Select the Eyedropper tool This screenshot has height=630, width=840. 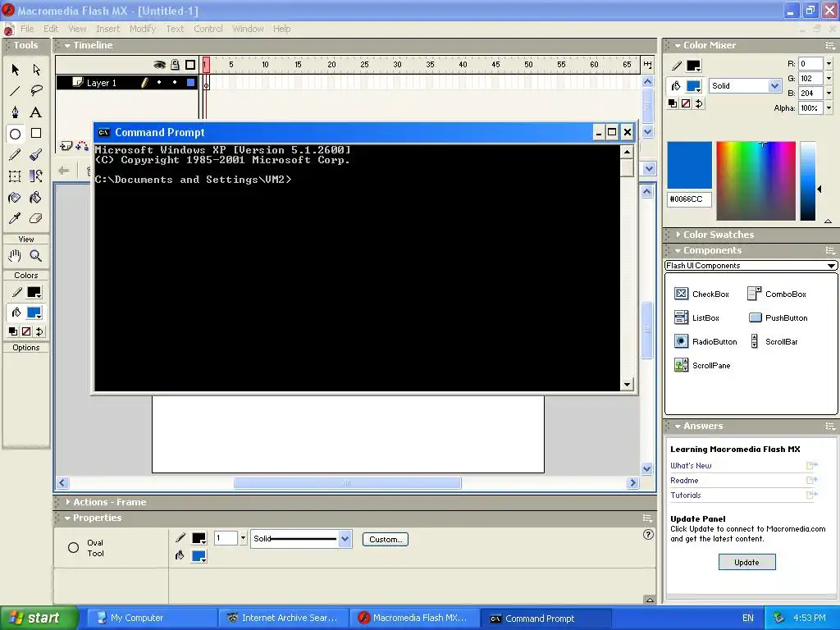[x=15, y=218]
